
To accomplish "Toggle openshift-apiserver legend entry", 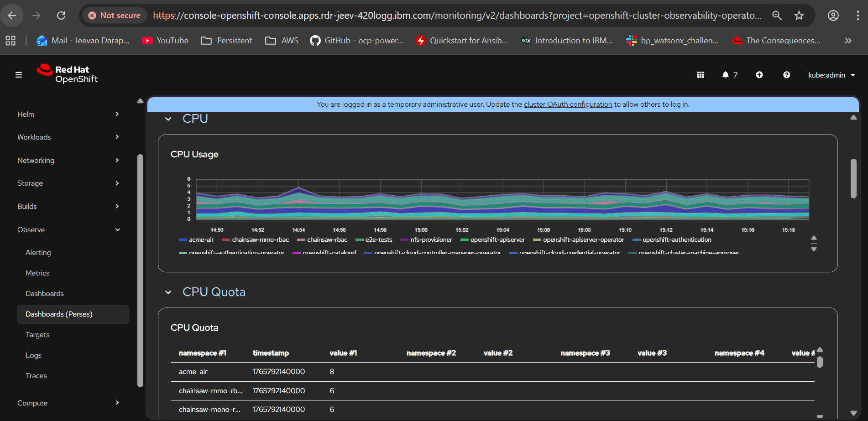I will (497, 240).
